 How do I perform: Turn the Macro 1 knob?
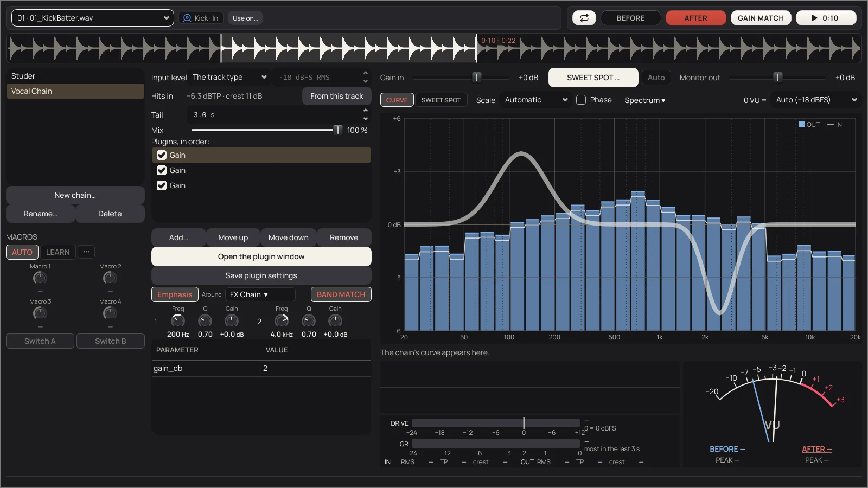point(40,278)
